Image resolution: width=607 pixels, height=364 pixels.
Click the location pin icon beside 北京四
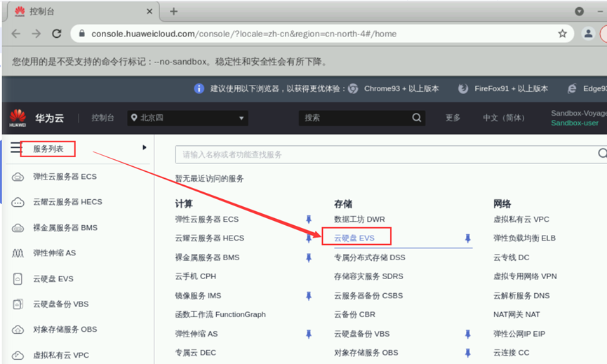pos(134,118)
